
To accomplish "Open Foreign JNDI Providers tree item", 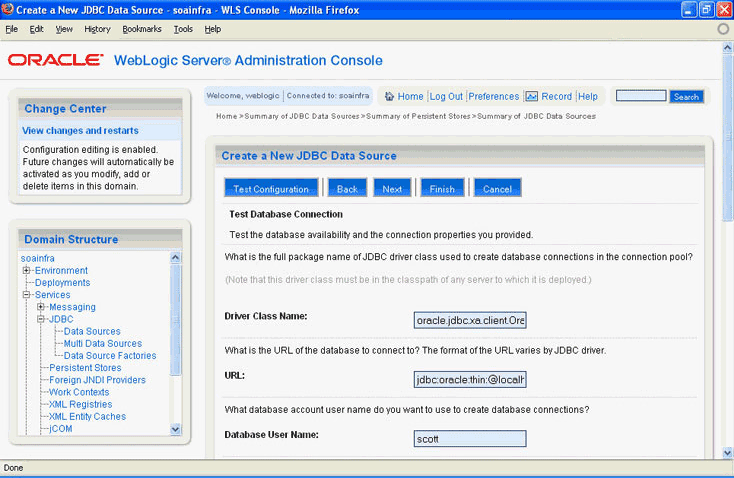I will pos(97,380).
